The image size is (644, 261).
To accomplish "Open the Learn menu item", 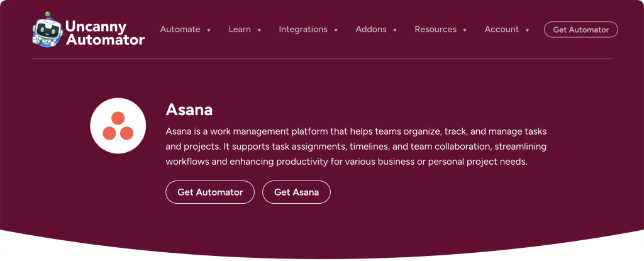I will point(240,30).
